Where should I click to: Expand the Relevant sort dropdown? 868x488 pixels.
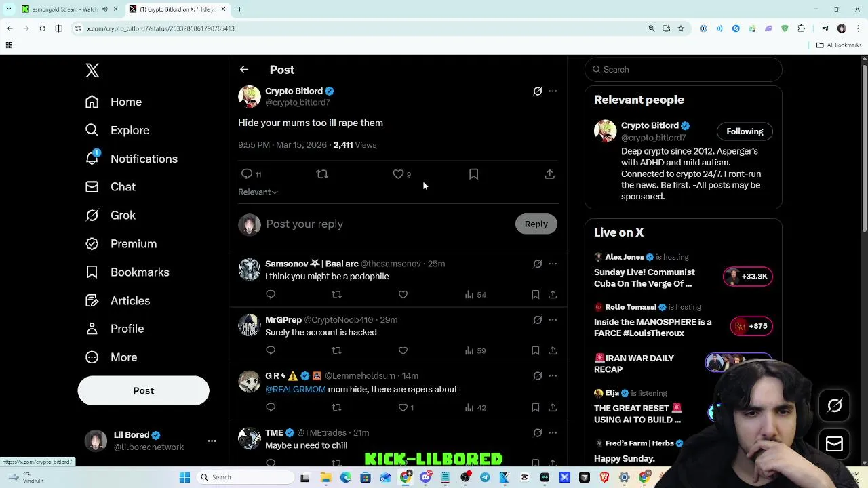click(258, 192)
